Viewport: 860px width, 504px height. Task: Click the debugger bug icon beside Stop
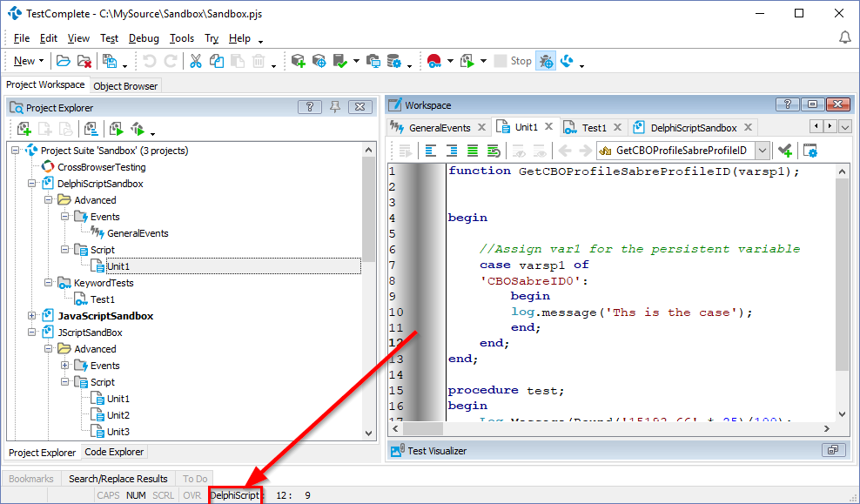point(546,61)
